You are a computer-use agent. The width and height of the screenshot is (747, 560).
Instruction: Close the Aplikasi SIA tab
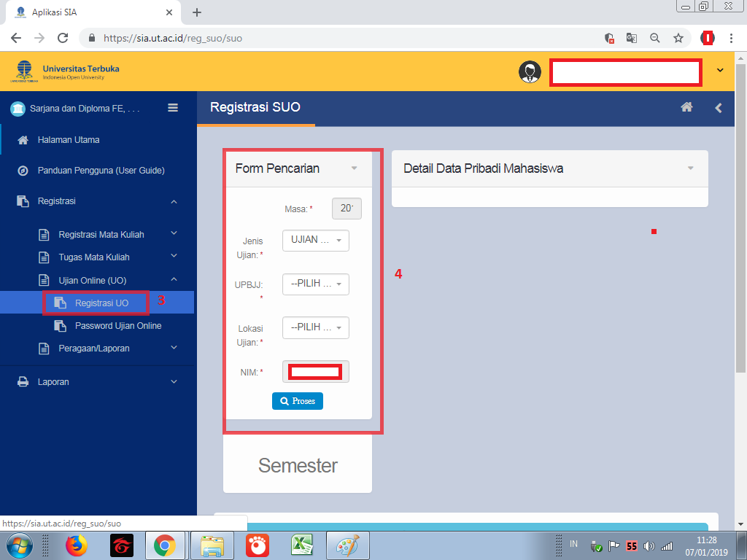(169, 12)
